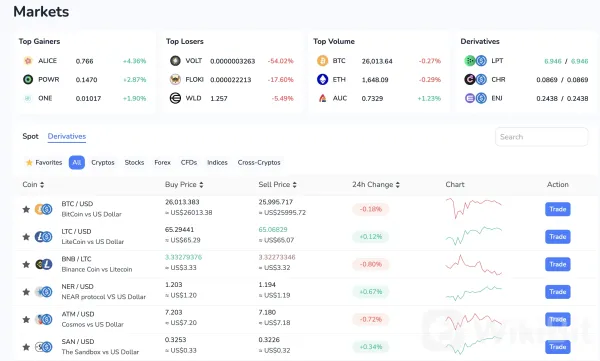Filter by Favorites
The height and width of the screenshot is (361, 600).
(44, 162)
